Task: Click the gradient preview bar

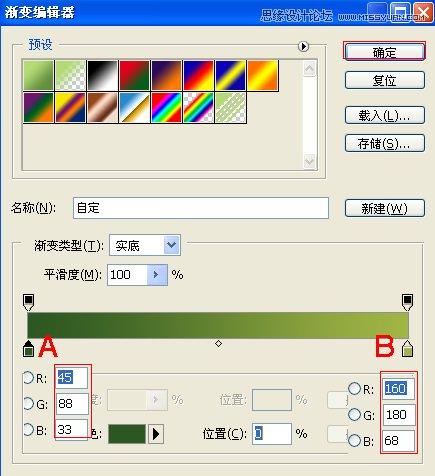Action: click(218, 326)
